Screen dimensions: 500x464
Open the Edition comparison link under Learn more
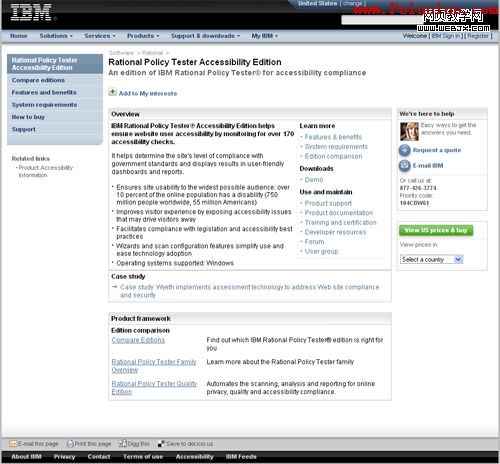coord(333,156)
